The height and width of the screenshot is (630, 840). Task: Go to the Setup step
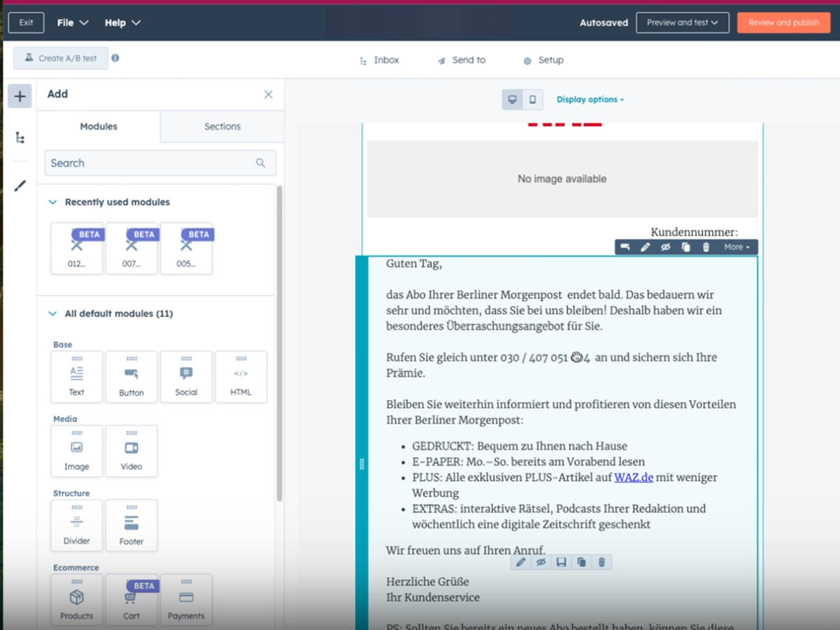pos(543,60)
